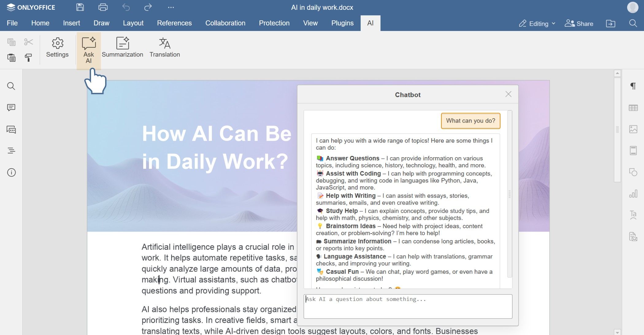Switch to the Home tab
This screenshot has width=644, height=335.
[x=40, y=23]
